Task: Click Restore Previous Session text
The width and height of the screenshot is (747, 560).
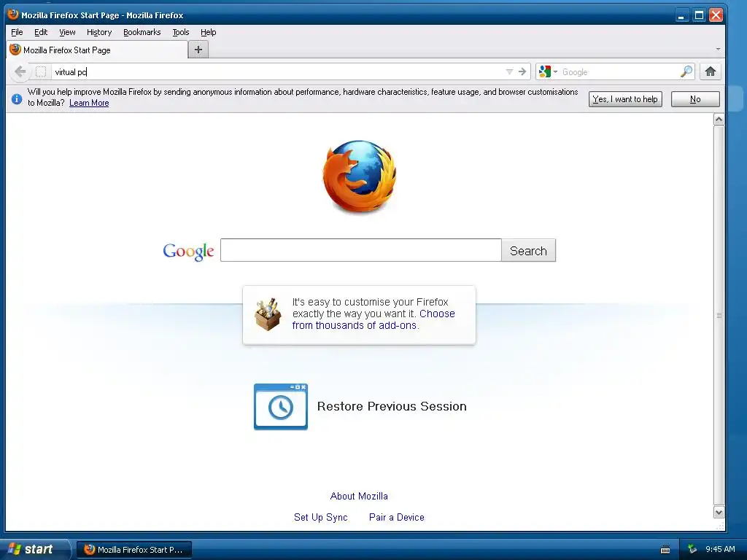Action: [392, 406]
